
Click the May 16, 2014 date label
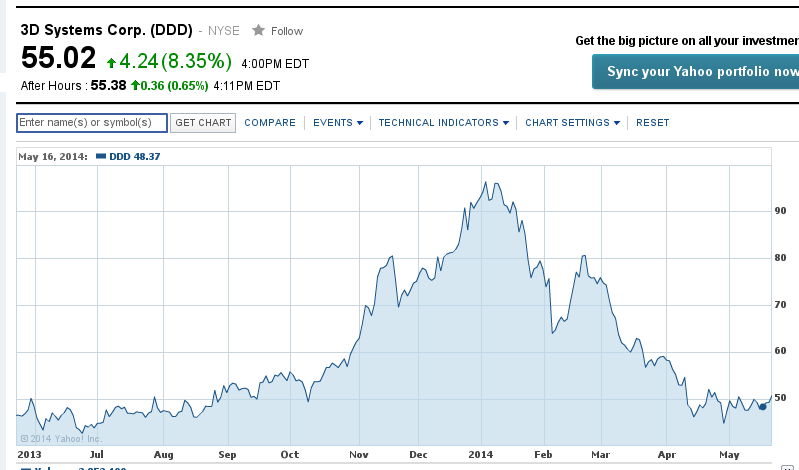52,156
